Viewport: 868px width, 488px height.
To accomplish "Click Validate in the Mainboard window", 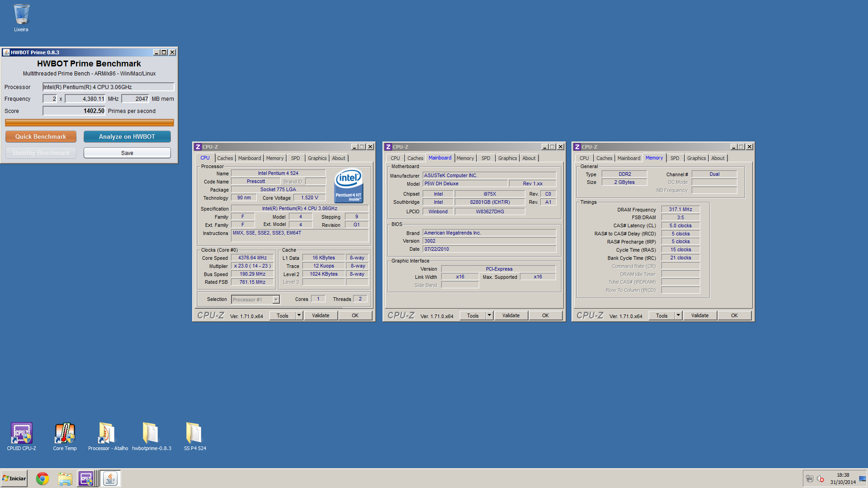I will 511,315.
